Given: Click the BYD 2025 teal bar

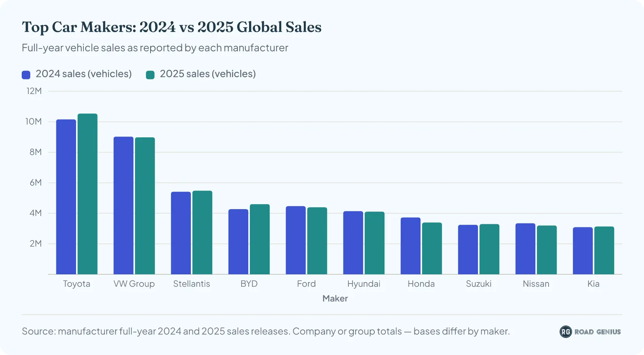Looking at the screenshot, I should click(260, 239).
